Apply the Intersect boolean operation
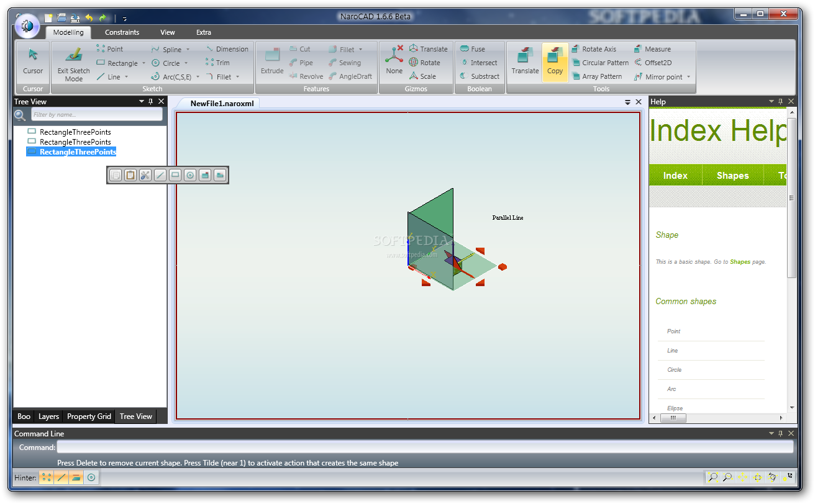The image size is (815, 504). click(x=478, y=63)
